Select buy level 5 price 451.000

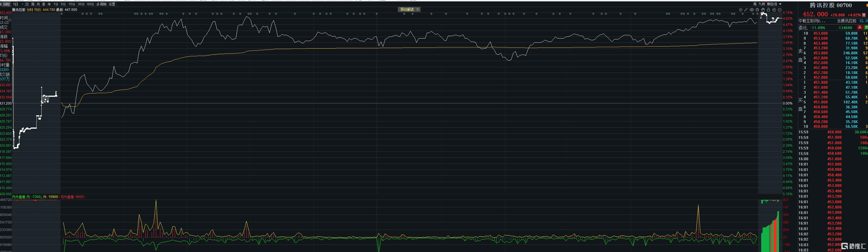821,102
